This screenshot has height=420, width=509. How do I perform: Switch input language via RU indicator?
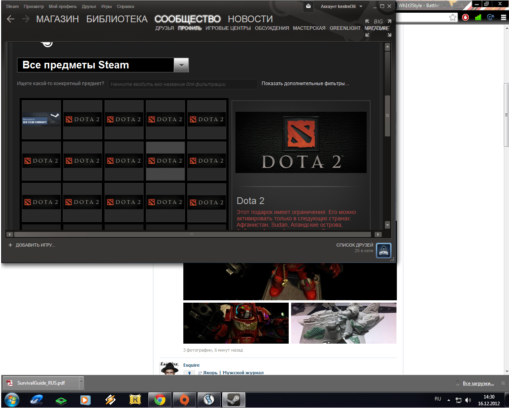coord(438,399)
